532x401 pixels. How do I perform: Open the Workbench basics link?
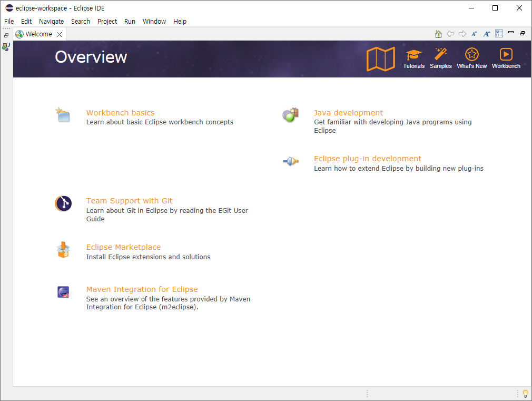(120, 113)
